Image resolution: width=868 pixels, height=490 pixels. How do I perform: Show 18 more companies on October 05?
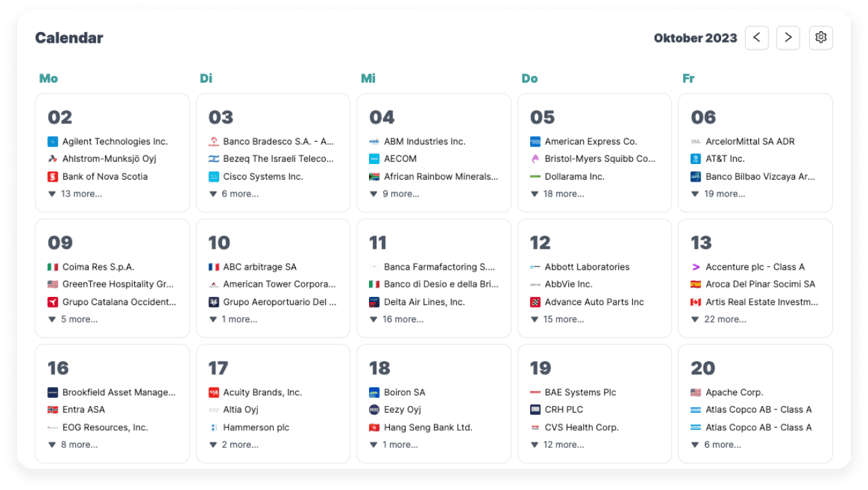click(557, 194)
